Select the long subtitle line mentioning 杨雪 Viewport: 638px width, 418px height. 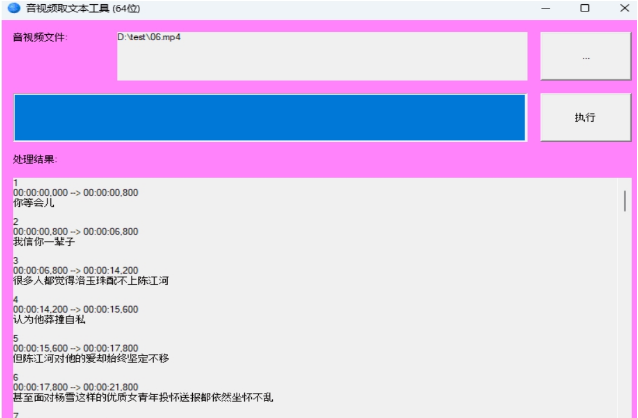point(143,397)
